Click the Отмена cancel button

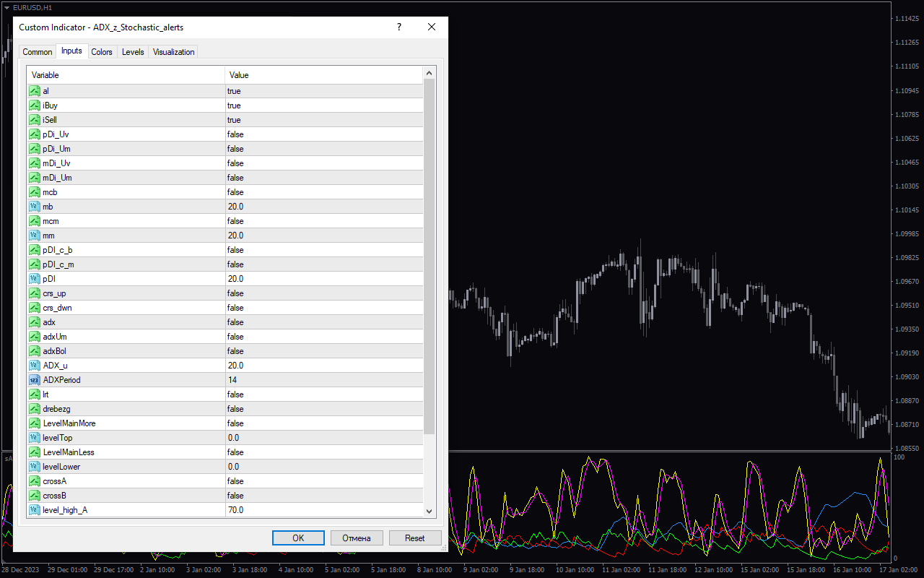(357, 538)
